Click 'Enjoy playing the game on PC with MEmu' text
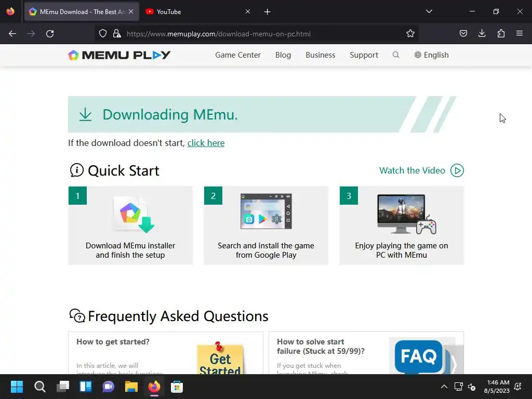This screenshot has height=399, width=532. (402, 250)
